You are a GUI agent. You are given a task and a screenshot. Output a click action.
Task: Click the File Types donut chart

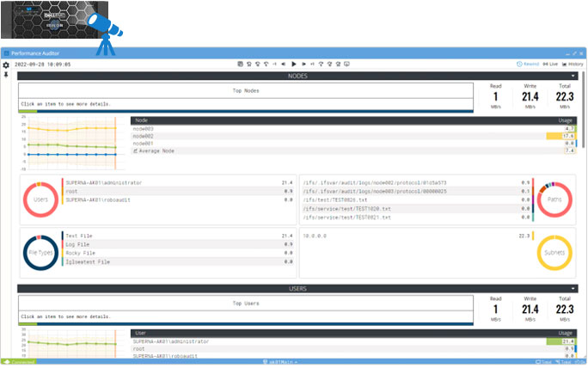(x=41, y=253)
